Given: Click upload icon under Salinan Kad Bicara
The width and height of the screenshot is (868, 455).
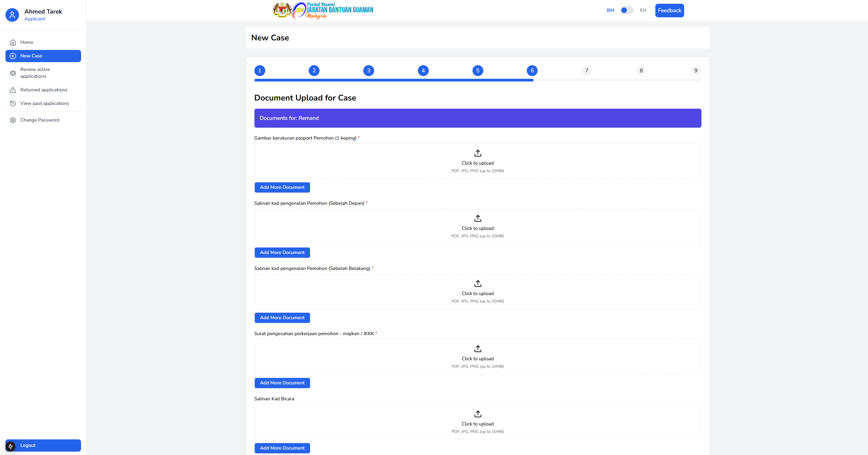Looking at the screenshot, I should pyautogui.click(x=478, y=414).
